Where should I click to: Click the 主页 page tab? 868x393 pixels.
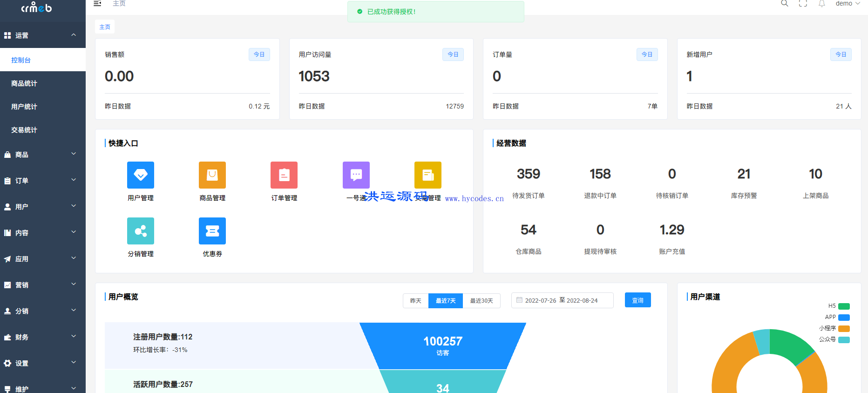click(105, 27)
